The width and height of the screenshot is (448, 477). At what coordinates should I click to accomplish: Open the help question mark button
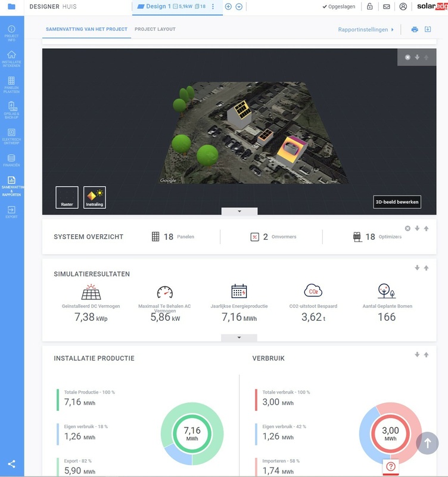tap(391, 466)
